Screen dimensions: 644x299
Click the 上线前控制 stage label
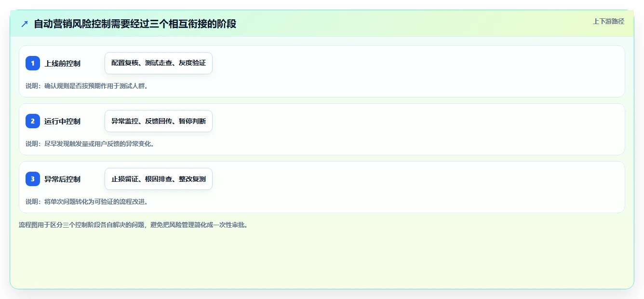[62, 64]
